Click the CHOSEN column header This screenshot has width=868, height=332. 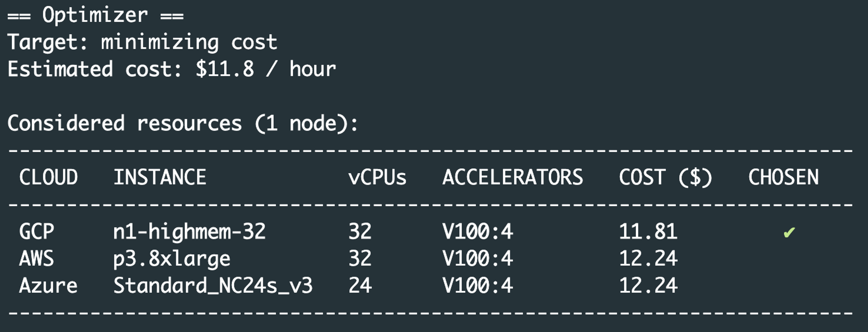click(x=783, y=177)
